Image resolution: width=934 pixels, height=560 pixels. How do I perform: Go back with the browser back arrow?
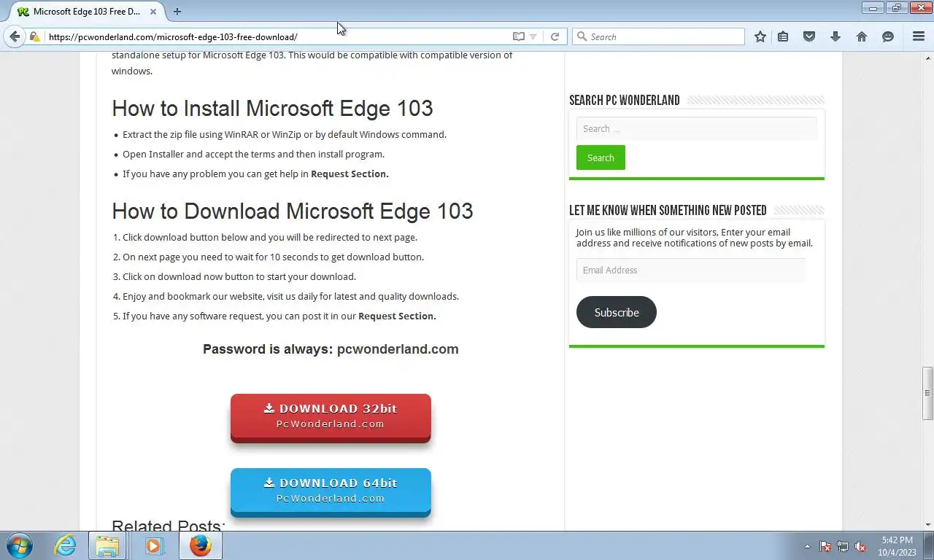(15, 36)
